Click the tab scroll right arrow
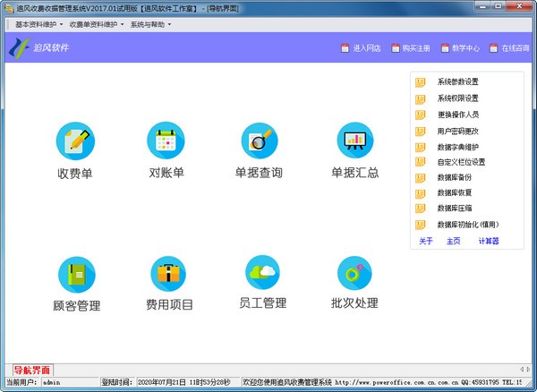This screenshot has width=537, height=392. (x=528, y=369)
